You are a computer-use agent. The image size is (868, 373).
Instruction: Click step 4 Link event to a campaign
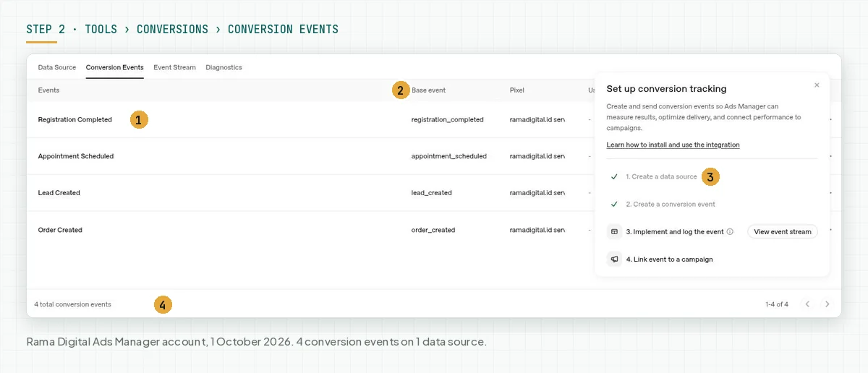point(669,259)
